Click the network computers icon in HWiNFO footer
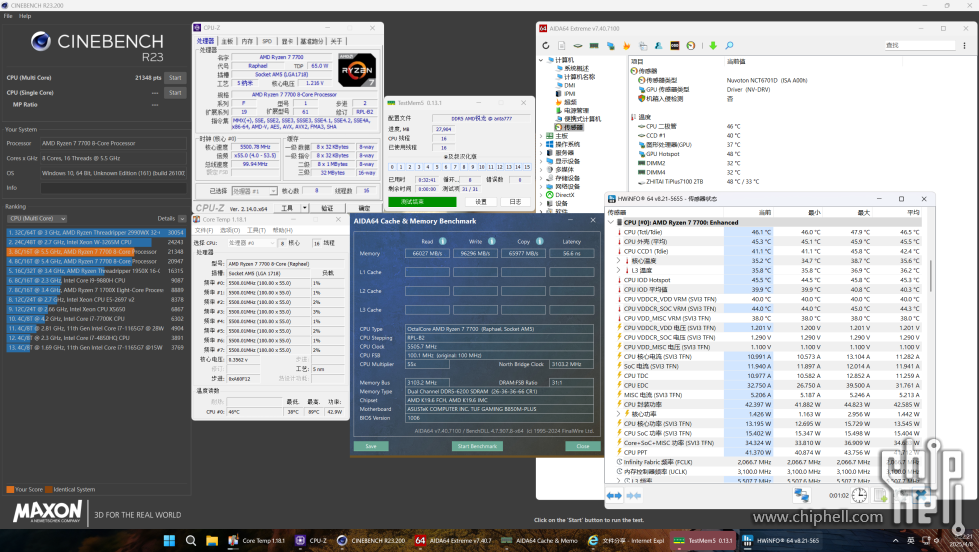The image size is (979, 552). 801,495
